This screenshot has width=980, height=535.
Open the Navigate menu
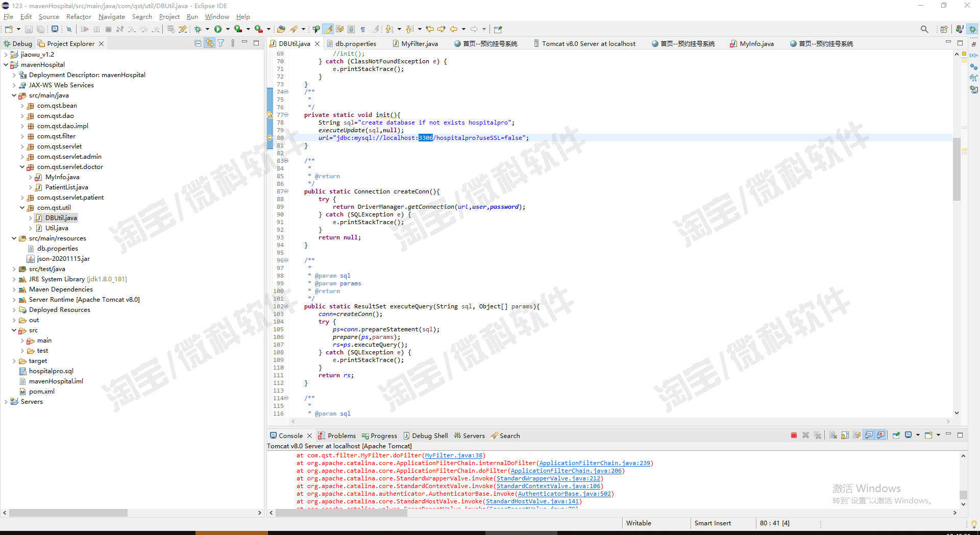pos(111,17)
